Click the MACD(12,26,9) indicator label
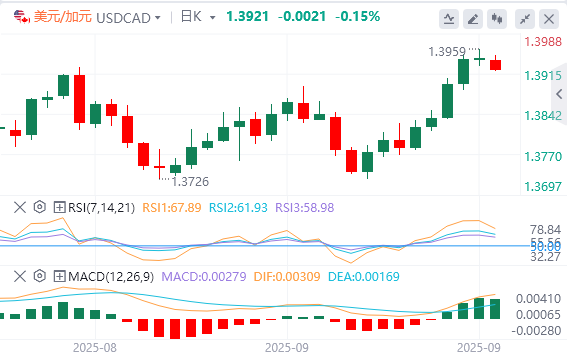567x361 pixels. click(x=111, y=277)
